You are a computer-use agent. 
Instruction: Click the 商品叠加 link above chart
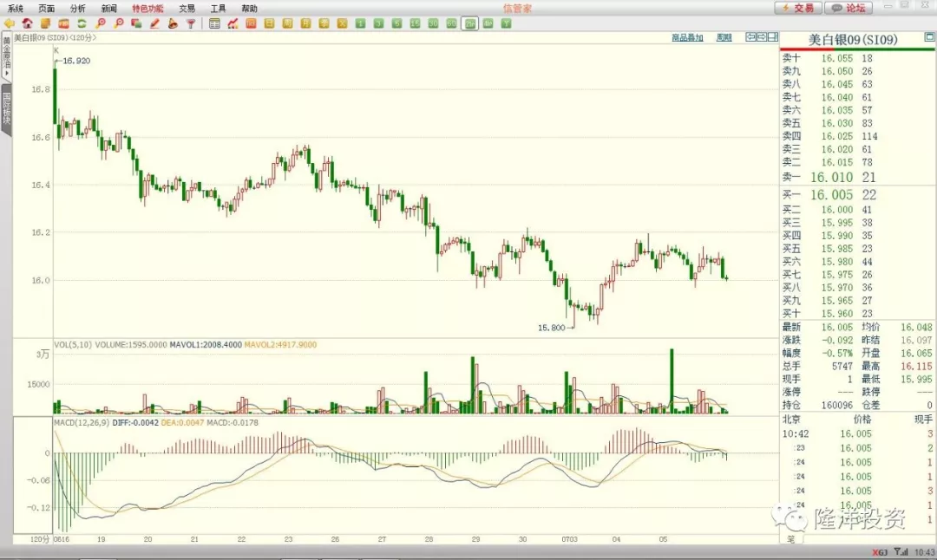click(687, 37)
